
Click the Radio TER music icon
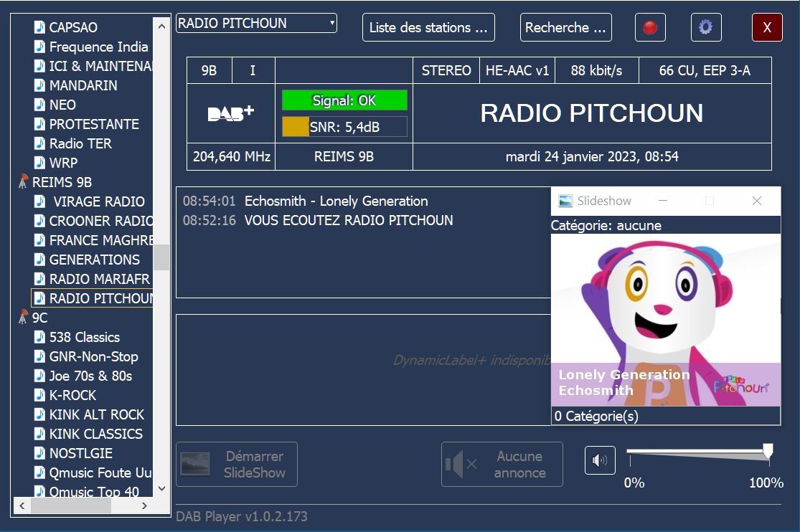39,143
